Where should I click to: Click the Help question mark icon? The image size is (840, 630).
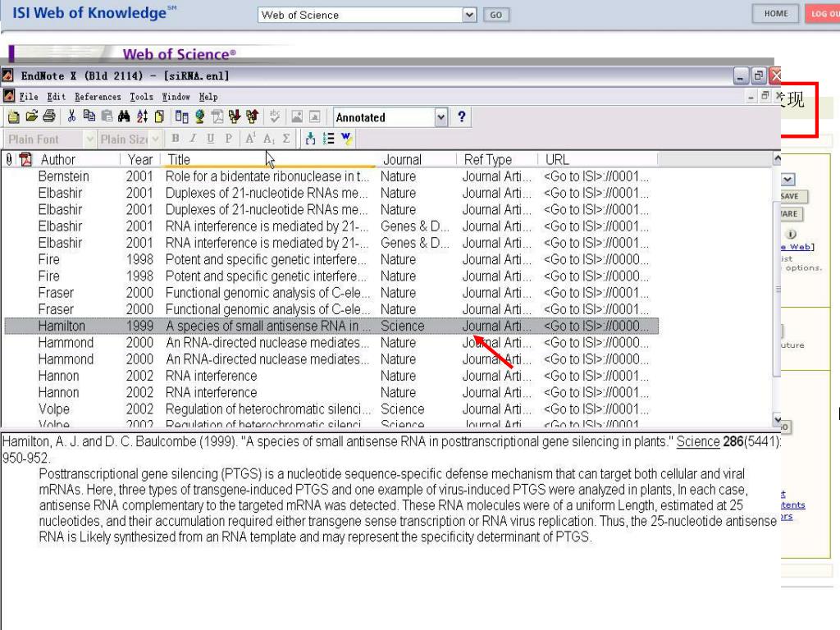pos(461,116)
